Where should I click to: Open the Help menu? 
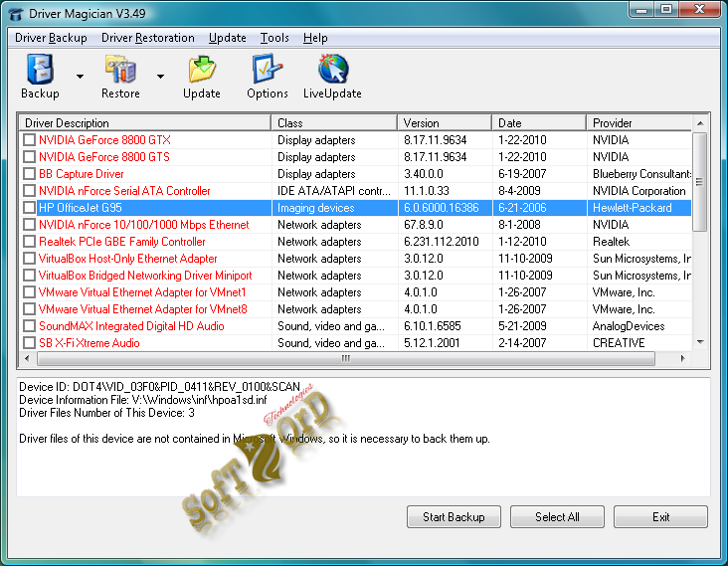[x=315, y=38]
